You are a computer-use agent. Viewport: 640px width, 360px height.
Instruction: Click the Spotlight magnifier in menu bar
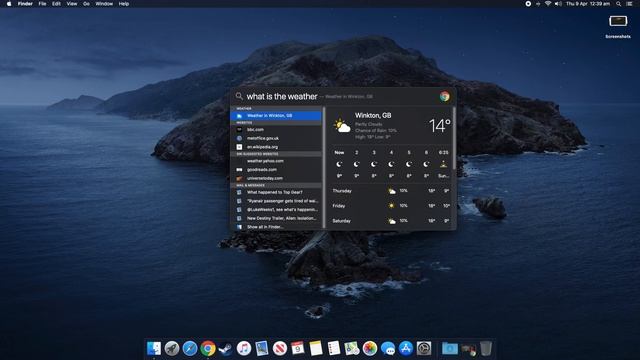pyautogui.click(x=619, y=4)
